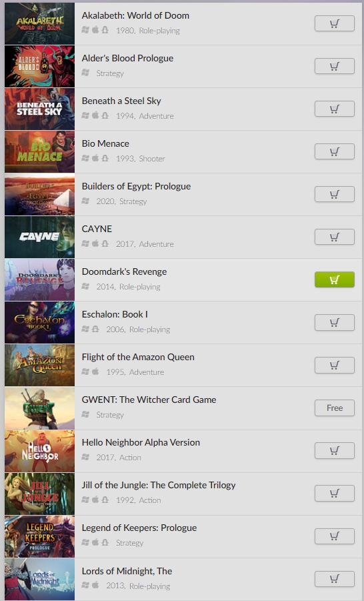Open GWENT: The Witcher Card Game title
Viewport: 364px width, 601px height.
[149, 400]
